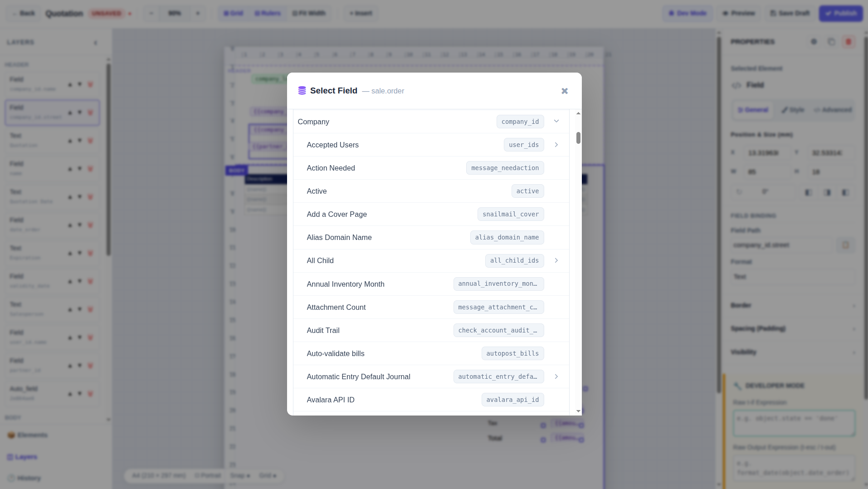
Task: Collapse the Company field group
Action: pyautogui.click(x=556, y=122)
